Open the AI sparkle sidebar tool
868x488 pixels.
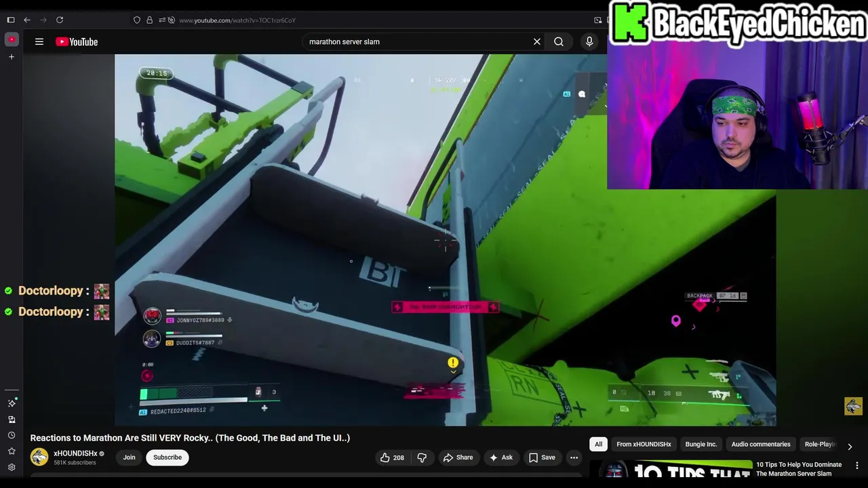12,403
